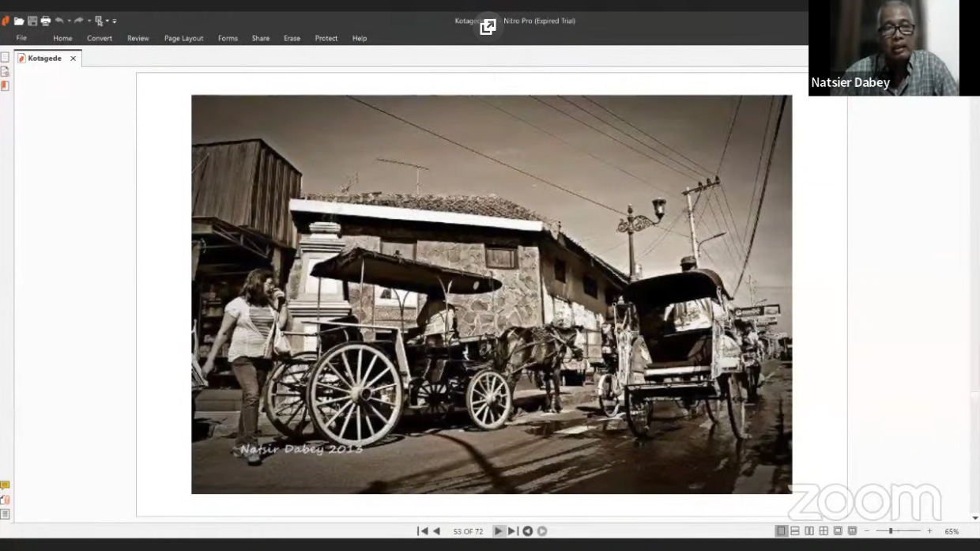Screen dimensions: 980x551
Task: Advance to the next page
Action: point(498,531)
